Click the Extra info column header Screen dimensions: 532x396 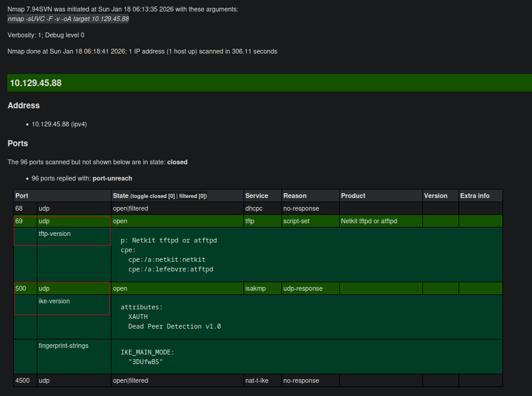(x=475, y=196)
